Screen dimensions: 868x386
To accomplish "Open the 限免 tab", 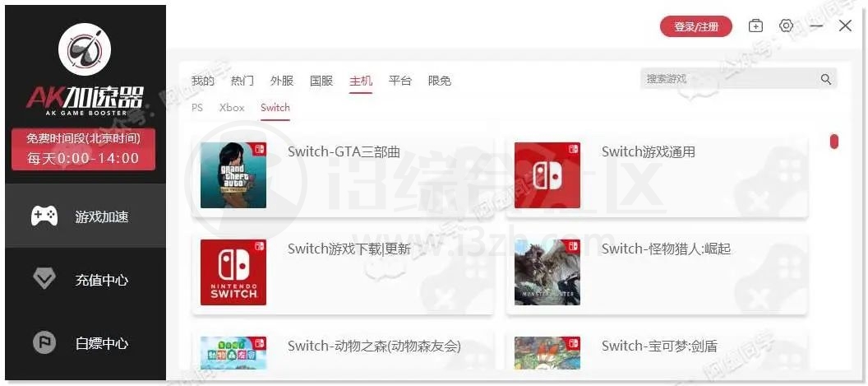I will click(x=440, y=81).
